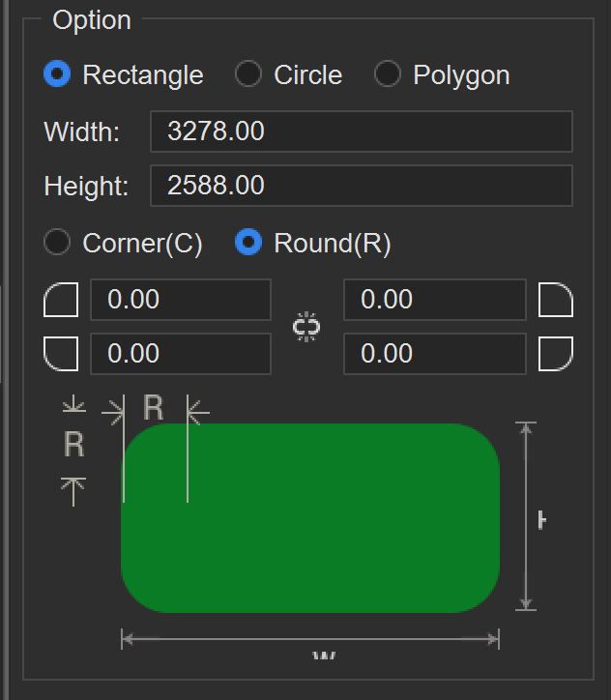
Task: Click the top-left corner radius field
Action: (181, 300)
